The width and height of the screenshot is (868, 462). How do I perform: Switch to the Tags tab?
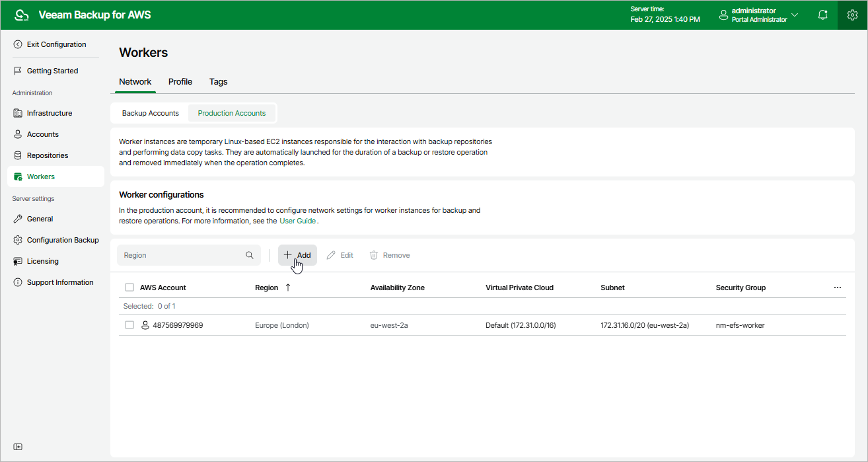tap(218, 81)
